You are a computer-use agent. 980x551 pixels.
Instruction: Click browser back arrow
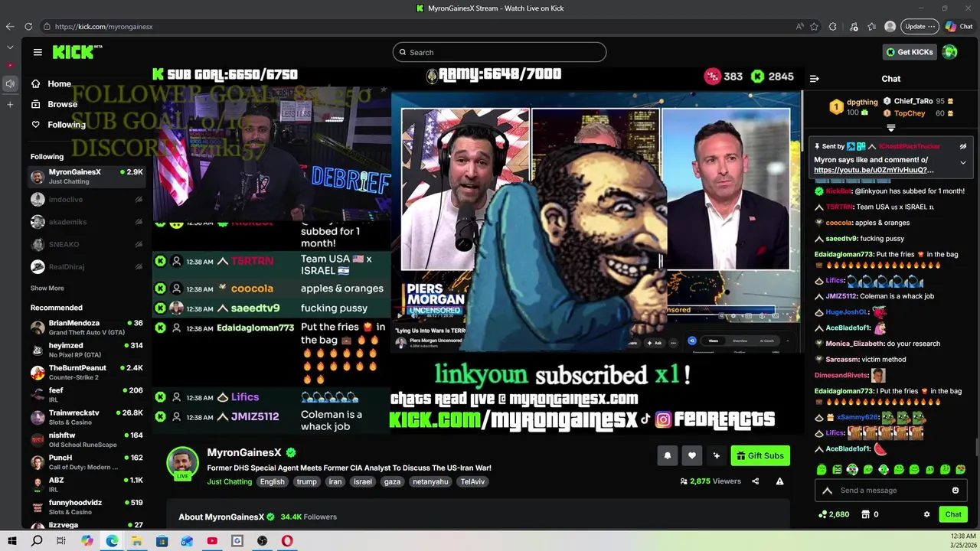click(x=10, y=26)
